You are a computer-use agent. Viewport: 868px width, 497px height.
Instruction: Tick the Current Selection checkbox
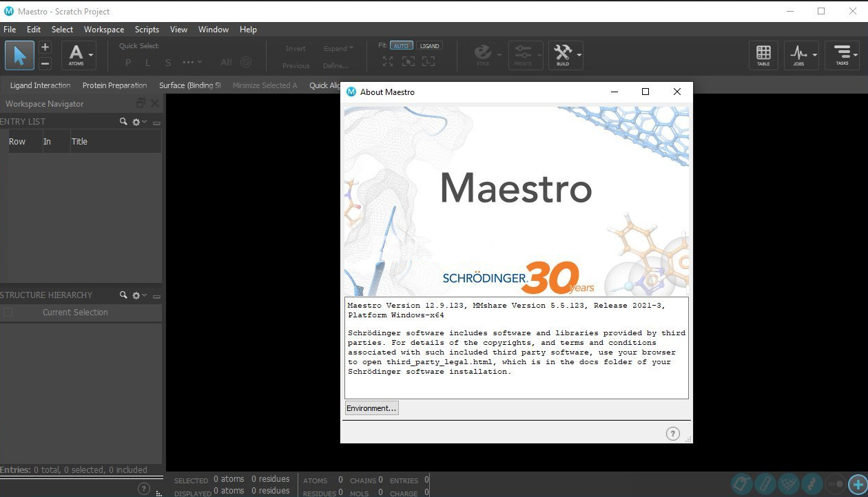(8, 313)
